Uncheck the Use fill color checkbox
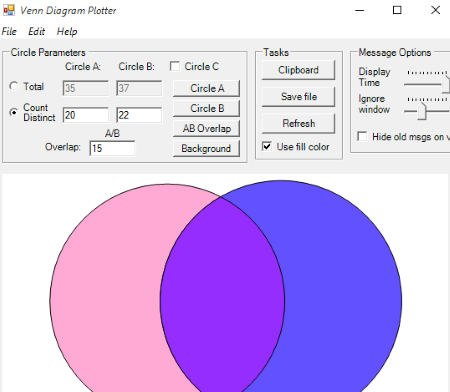This screenshot has width=450, height=392. [x=267, y=146]
